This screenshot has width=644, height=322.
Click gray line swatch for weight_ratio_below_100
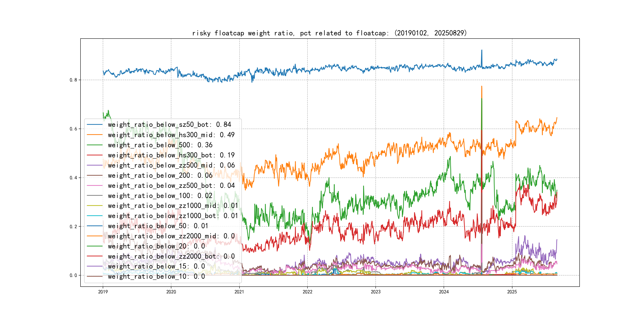[94, 196]
